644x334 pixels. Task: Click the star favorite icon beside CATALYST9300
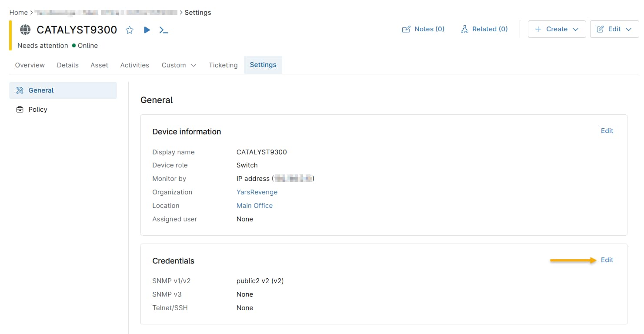point(130,30)
